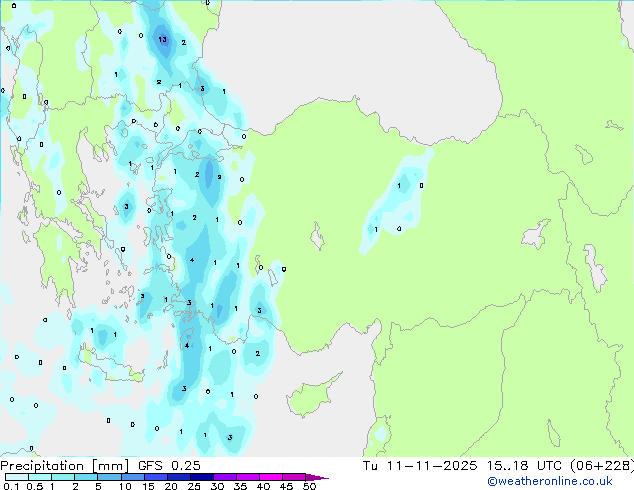634x490 pixels.
Task: Click the legend tick label '30'
Action: tap(217, 486)
